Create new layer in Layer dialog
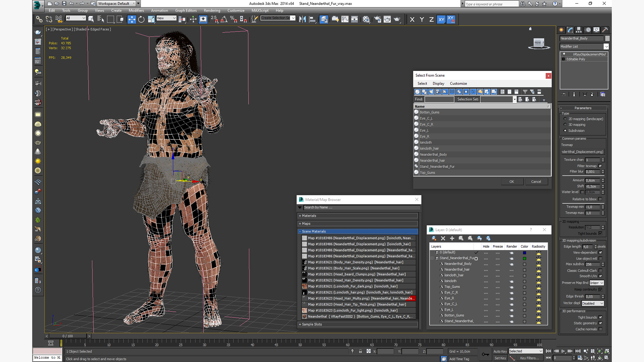The height and width of the screenshot is (362, 644). pyautogui.click(x=434, y=238)
